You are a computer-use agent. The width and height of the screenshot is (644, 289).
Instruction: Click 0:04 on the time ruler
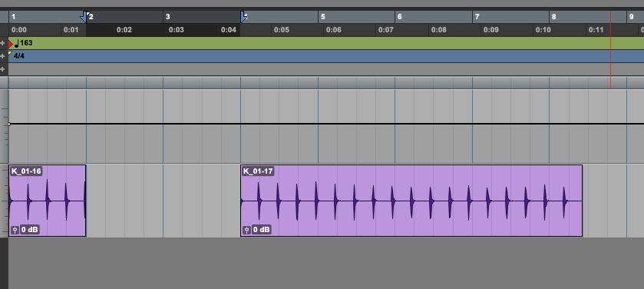pyautogui.click(x=229, y=30)
